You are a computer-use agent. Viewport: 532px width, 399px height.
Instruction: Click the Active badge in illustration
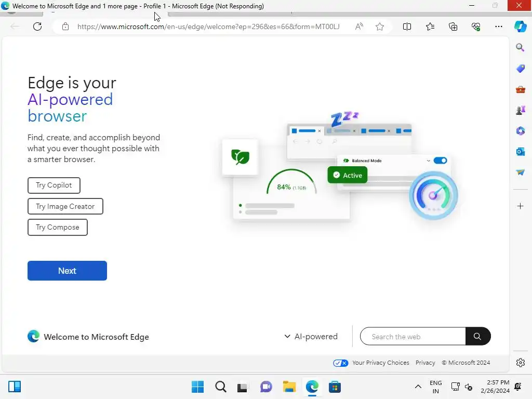(x=348, y=175)
